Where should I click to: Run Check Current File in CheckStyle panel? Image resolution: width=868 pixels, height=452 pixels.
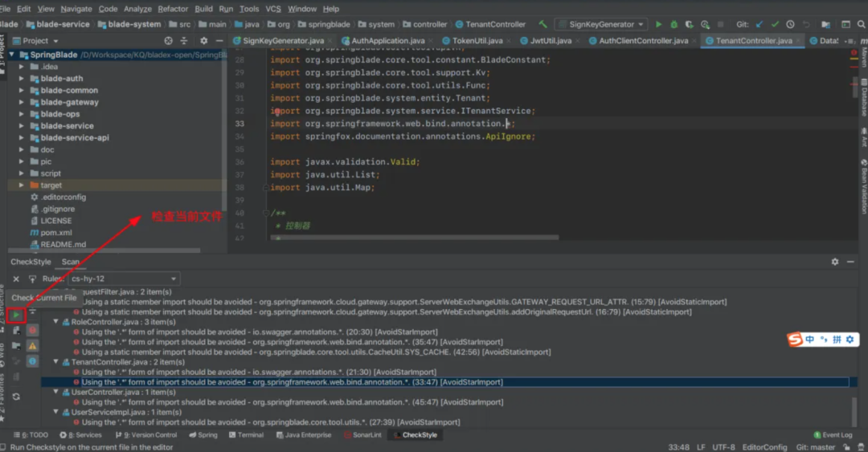(17, 315)
